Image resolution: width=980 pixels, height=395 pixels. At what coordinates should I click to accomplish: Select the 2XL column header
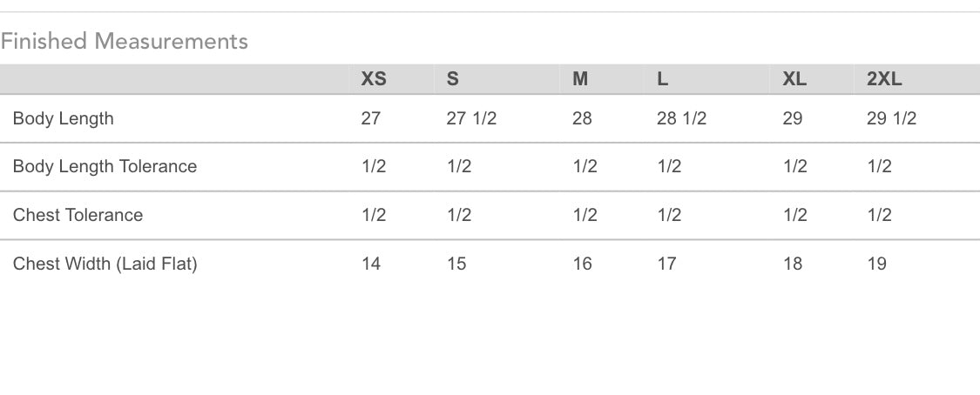[884, 79]
